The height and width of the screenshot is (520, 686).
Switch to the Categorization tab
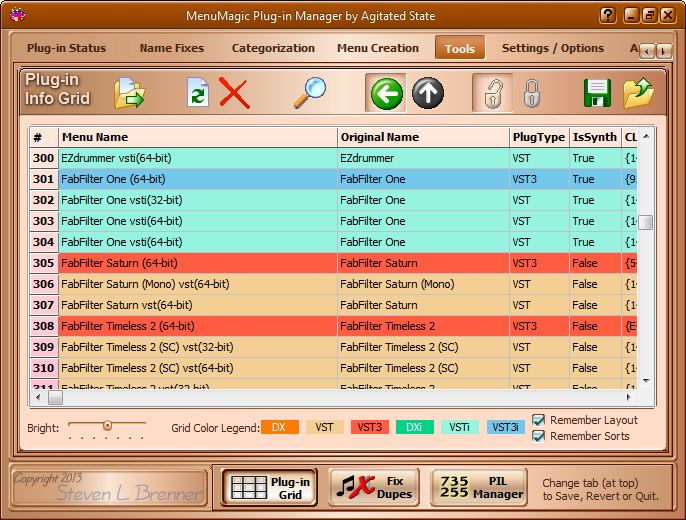pyautogui.click(x=273, y=48)
